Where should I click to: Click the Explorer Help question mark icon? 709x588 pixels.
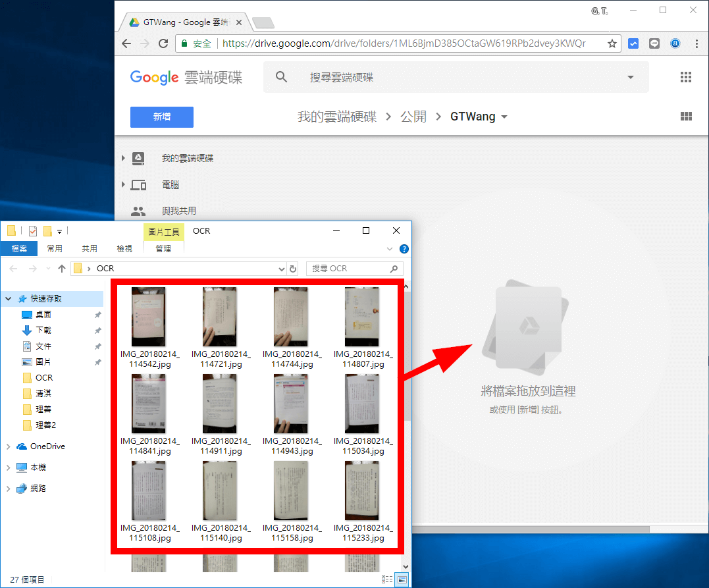point(404,249)
